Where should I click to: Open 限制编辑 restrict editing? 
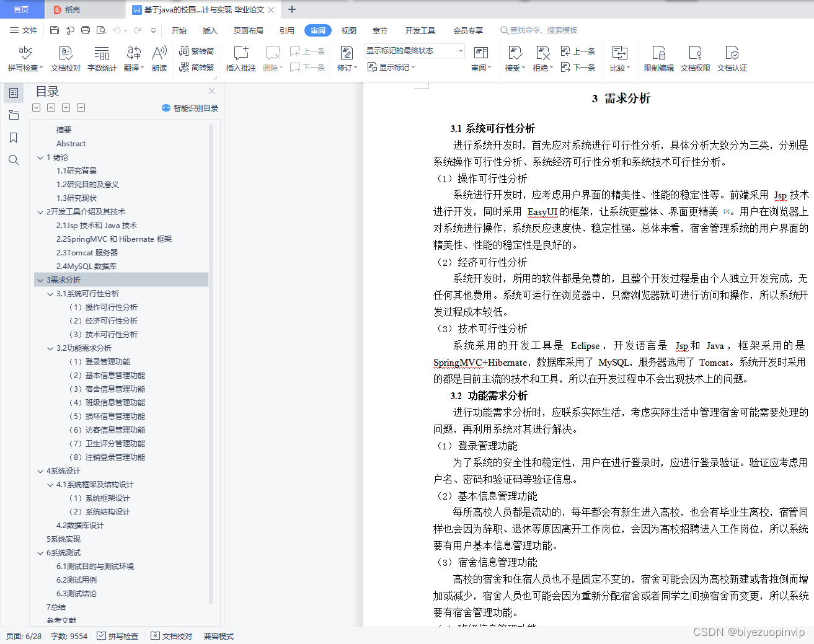(x=658, y=58)
